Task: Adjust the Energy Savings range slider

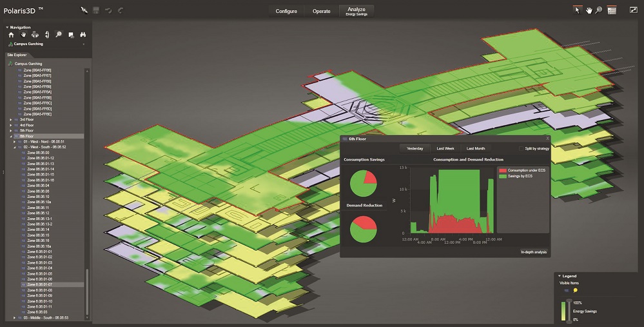Action: [x=569, y=311]
